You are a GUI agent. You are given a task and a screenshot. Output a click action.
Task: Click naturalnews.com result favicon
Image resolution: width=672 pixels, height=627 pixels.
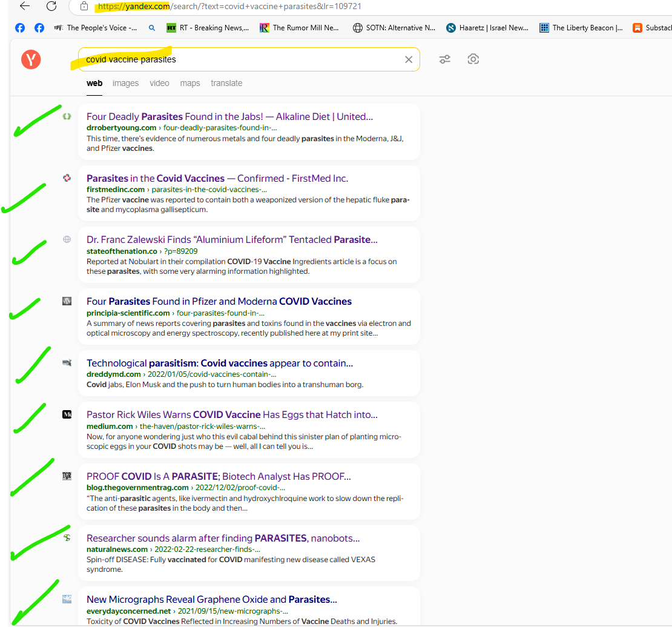pyautogui.click(x=67, y=537)
